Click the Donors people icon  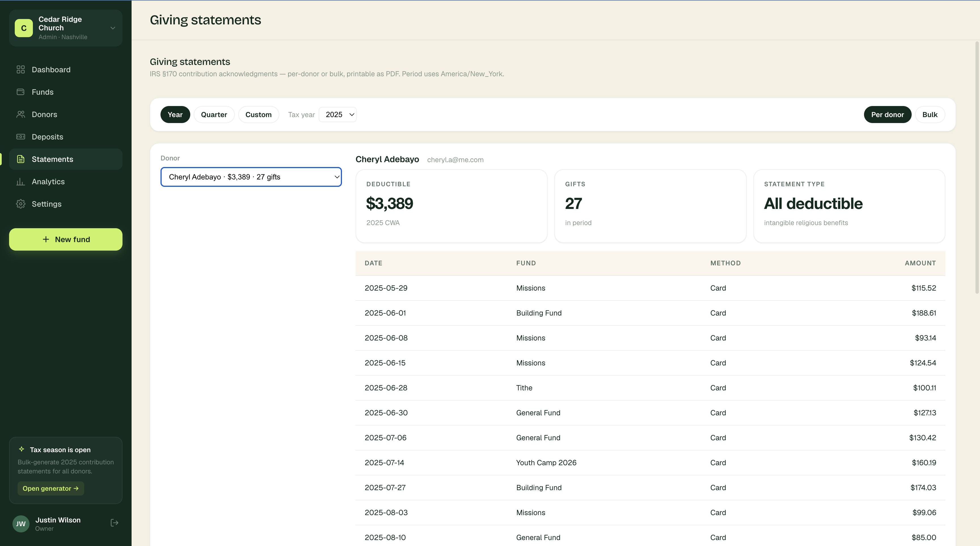[x=20, y=115]
